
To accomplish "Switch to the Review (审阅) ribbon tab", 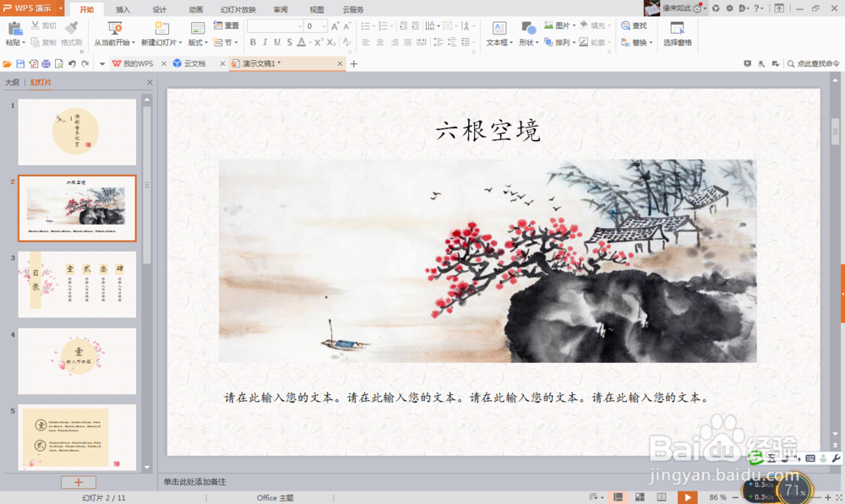I will (281, 9).
